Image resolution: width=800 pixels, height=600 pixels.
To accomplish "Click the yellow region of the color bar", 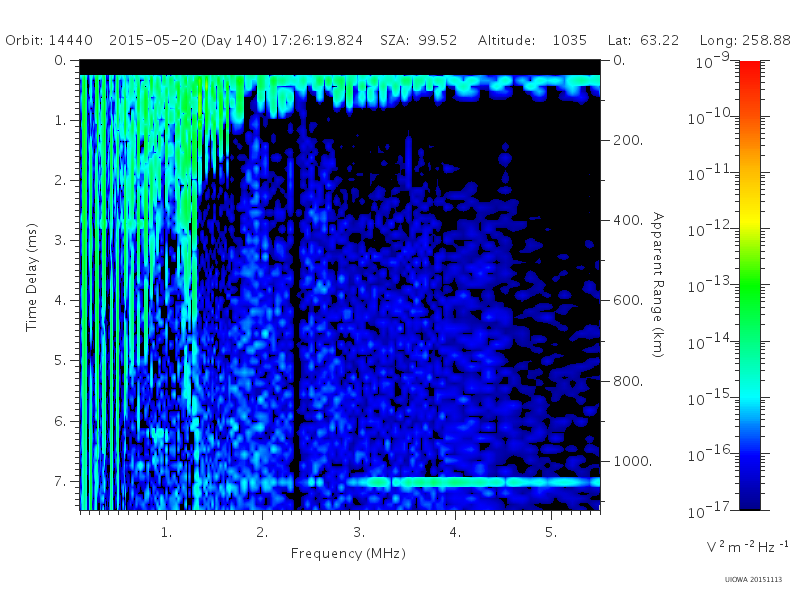I will 750,217.
